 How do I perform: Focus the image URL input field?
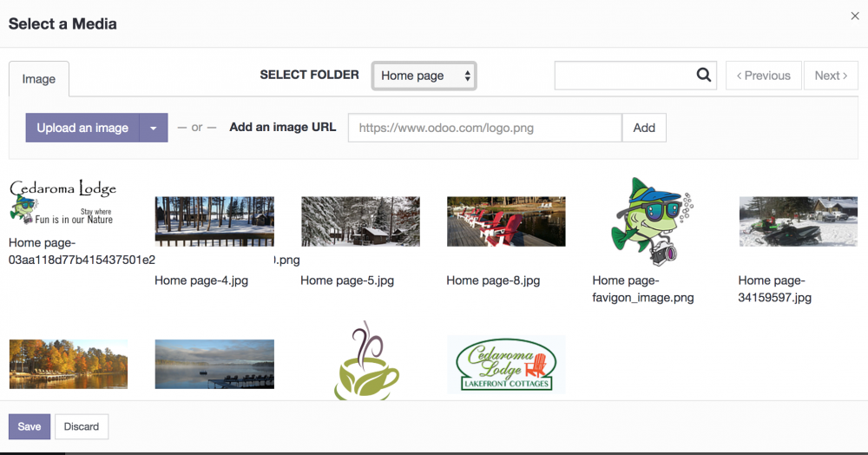click(485, 128)
